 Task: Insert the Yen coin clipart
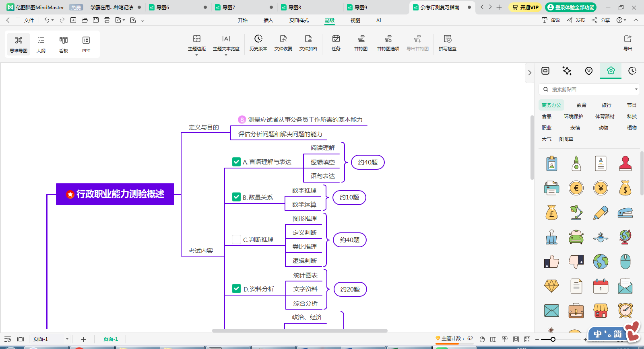(x=601, y=188)
